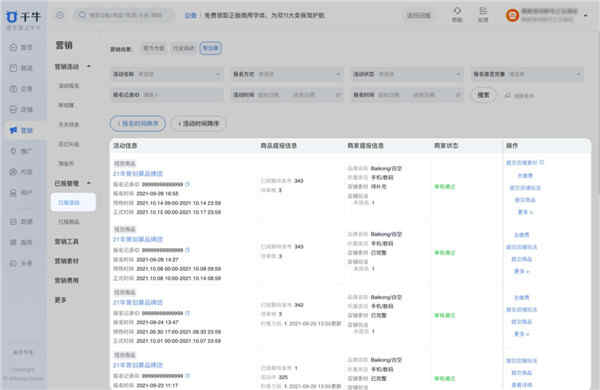Select the highlighted third 营销场景 tab
The width and height of the screenshot is (600, 390).
[210, 48]
